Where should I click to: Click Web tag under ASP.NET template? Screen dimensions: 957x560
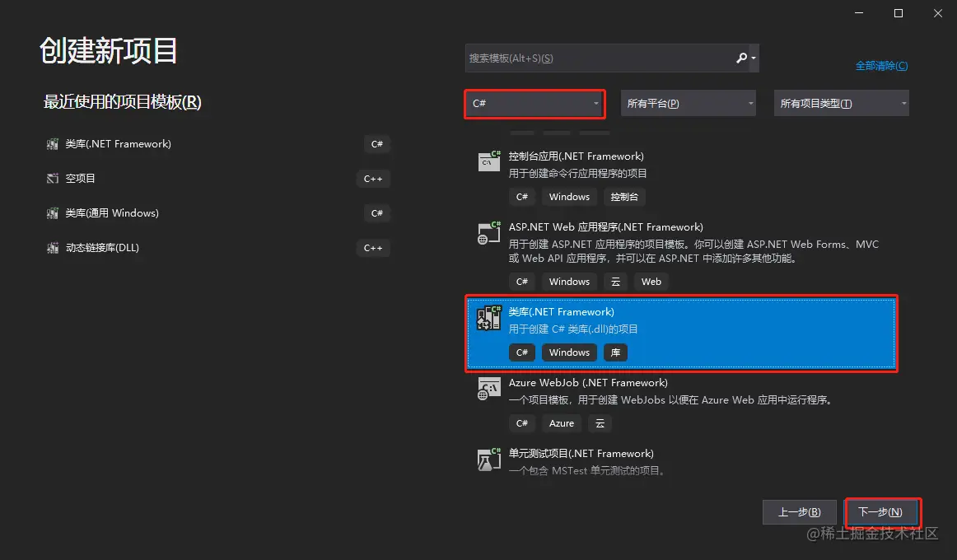651,282
